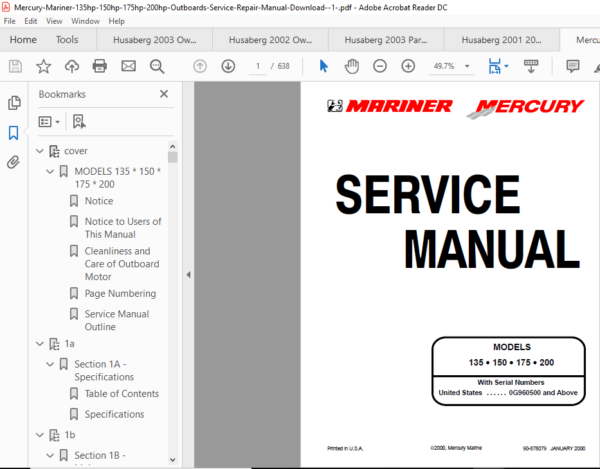Toggle the Bookmarks panel icon
The image size is (600, 469).
pyautogui.click(x=13, y=133)
